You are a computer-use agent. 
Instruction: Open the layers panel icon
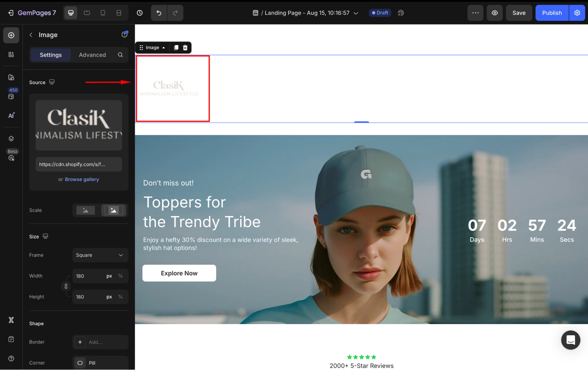(11, 139)
